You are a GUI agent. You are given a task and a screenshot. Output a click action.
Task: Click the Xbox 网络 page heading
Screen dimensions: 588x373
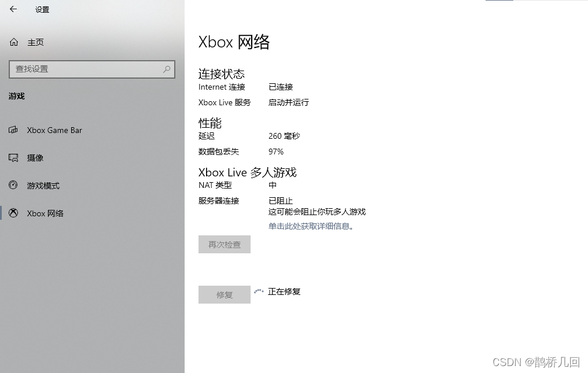[234, 42]
